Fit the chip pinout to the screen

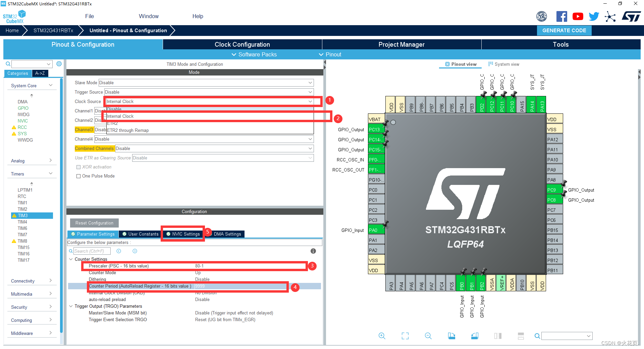(405, 336)
